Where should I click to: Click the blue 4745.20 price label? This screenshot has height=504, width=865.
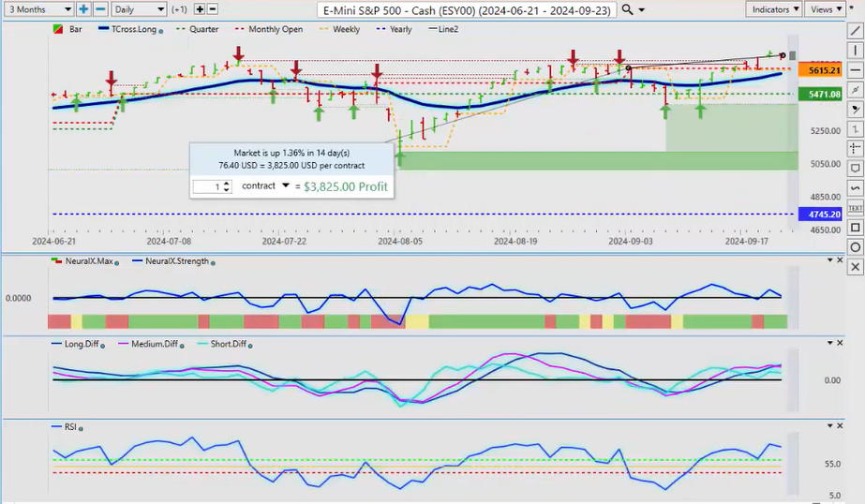pos(820,214)
